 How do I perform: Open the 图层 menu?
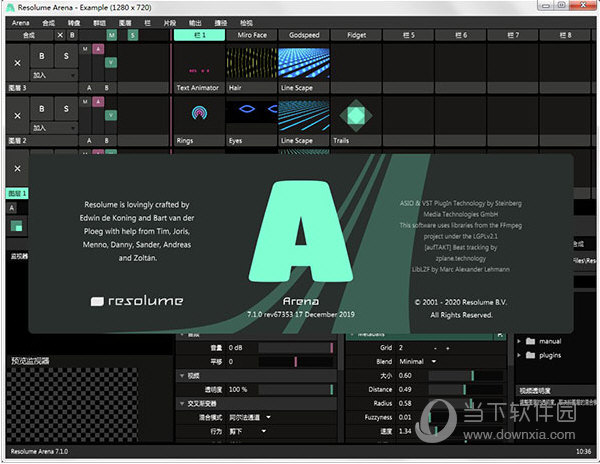click(125, 23)
